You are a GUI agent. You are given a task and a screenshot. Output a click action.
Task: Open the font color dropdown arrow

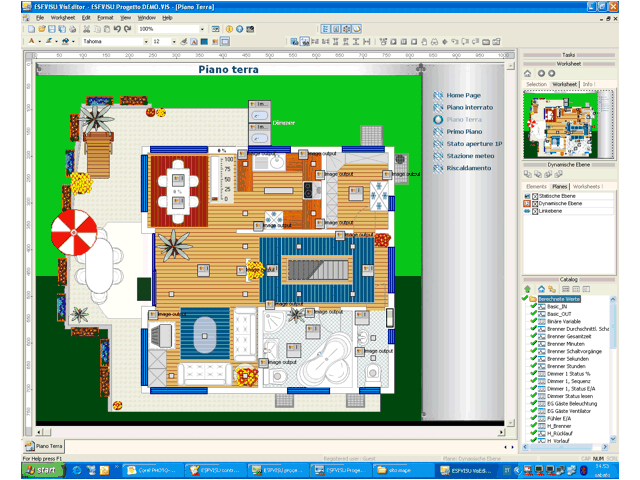(40, 42)
